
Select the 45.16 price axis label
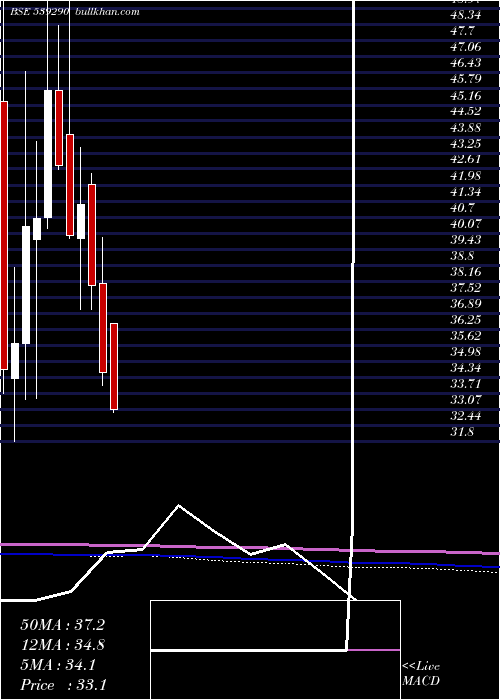466,96
